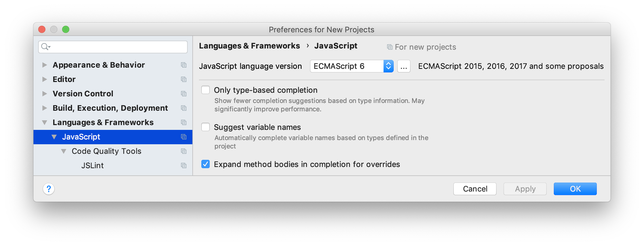The image size is (644, 246).
Task: Click project-level icon beside Appearance & Behavior
Action: pyautogui.click(x=184, y=65)
